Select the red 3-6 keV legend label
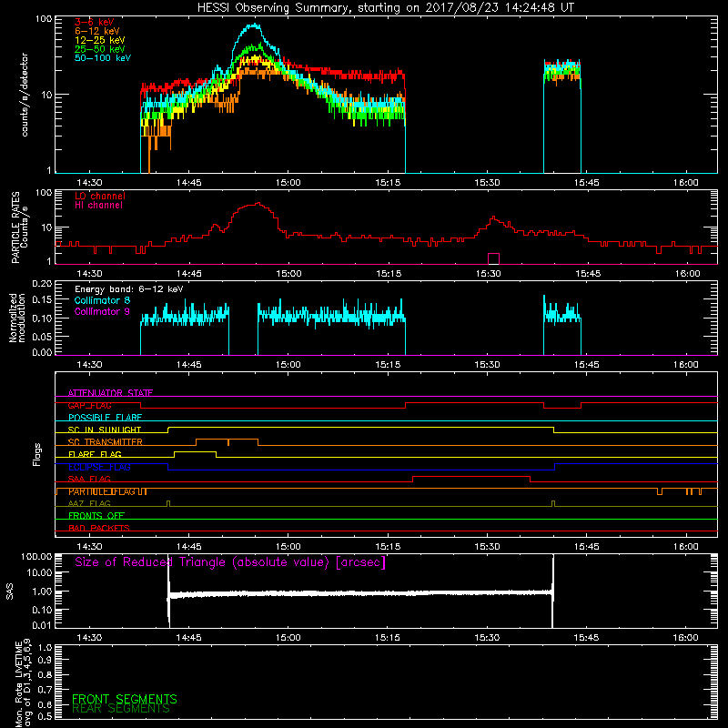Viewport: 728px width, 728px height. coord(94,22)
